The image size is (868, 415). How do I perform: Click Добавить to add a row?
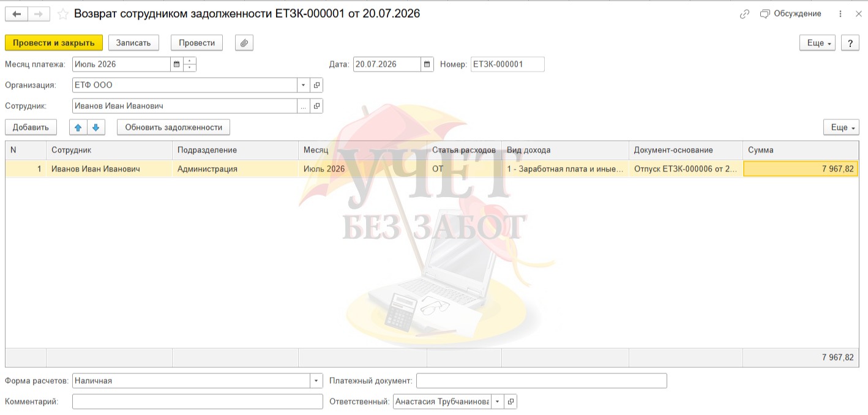[x=31, y=127]
